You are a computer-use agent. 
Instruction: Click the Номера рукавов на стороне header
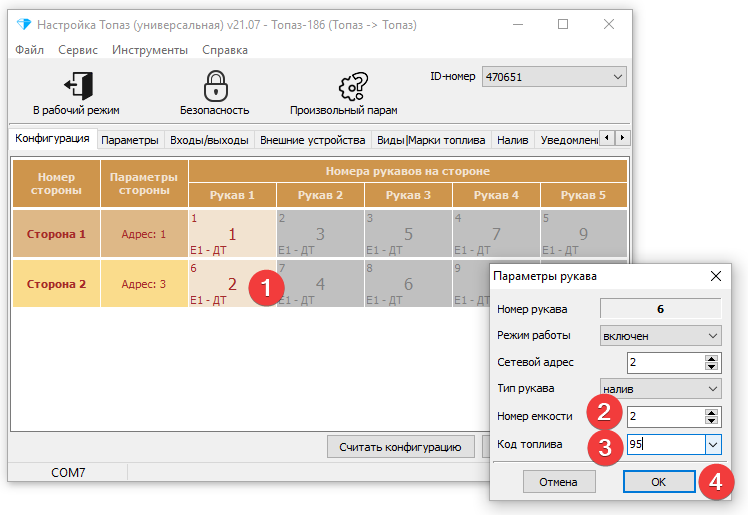pyautogui.click(x=408, y=171)
